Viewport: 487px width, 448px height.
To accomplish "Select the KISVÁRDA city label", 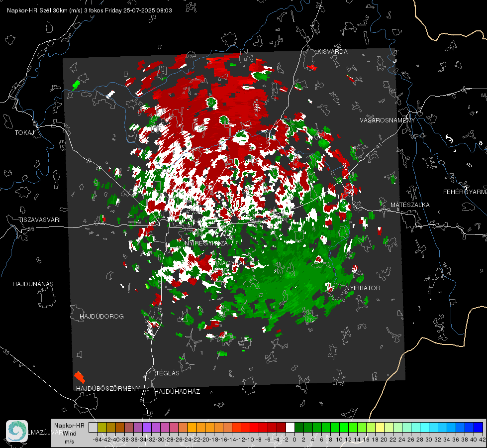I will point(332,52).
